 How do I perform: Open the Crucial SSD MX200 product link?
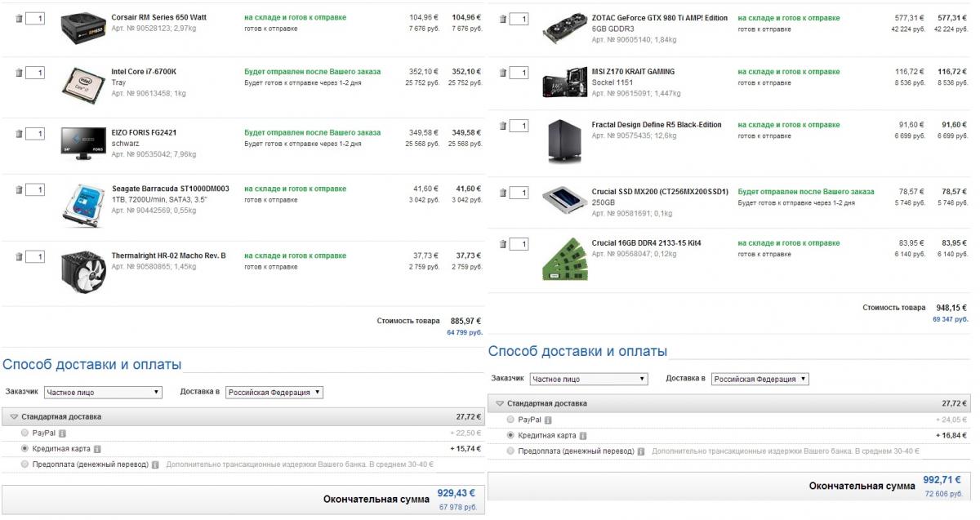[x=660, y=192]
